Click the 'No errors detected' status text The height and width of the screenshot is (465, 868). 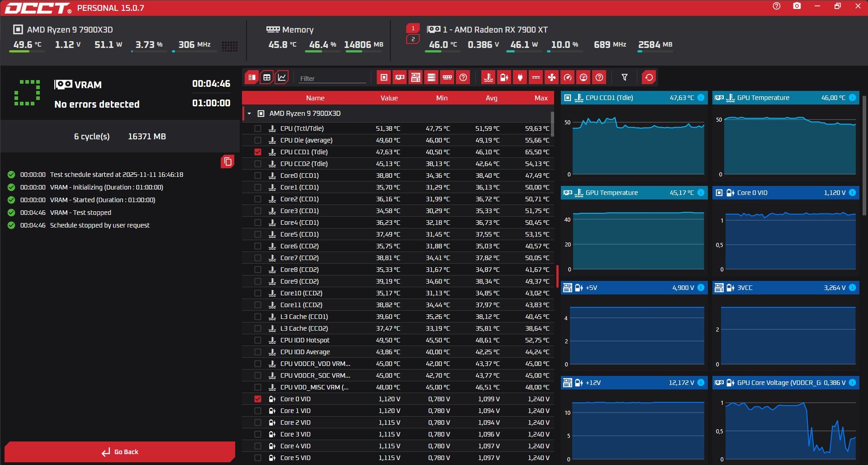pos(97,104)
